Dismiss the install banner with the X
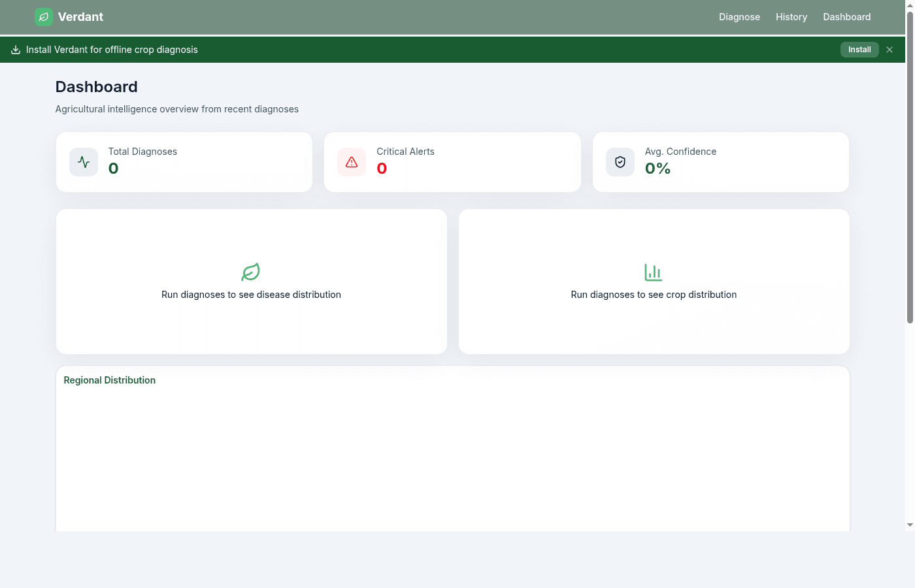 click(x=890, y=50)
